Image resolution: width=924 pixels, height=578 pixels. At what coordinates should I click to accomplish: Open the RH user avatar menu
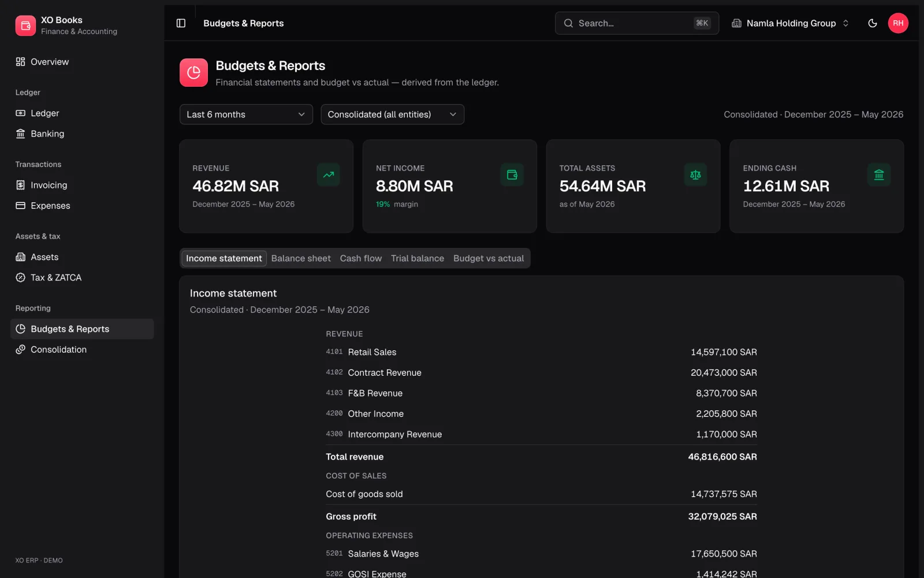[x=898, y=23]
